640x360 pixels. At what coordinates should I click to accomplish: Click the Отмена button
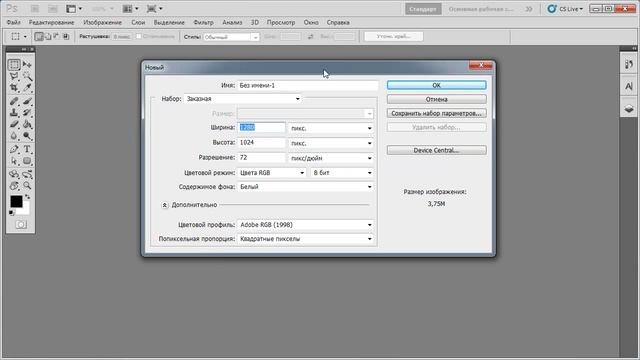tap(436, 99)
